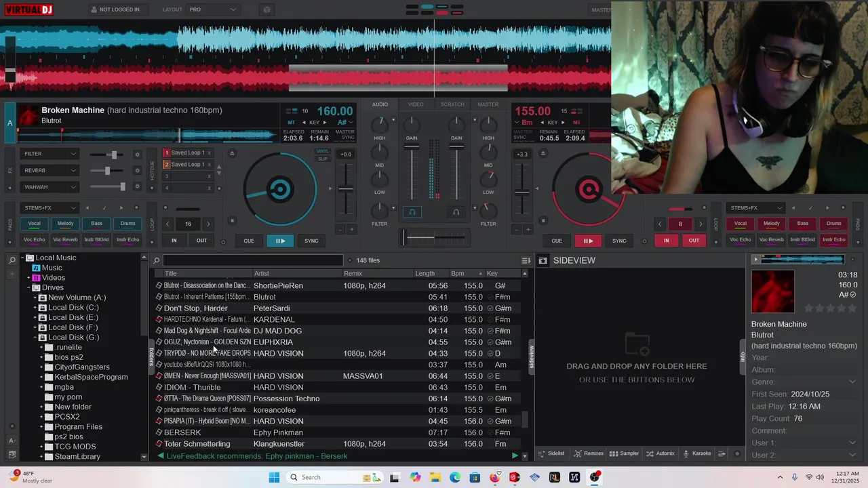Switch to the SCRATCH mixer tab
This screenshot has height=488, width=868.
point(452,104)
